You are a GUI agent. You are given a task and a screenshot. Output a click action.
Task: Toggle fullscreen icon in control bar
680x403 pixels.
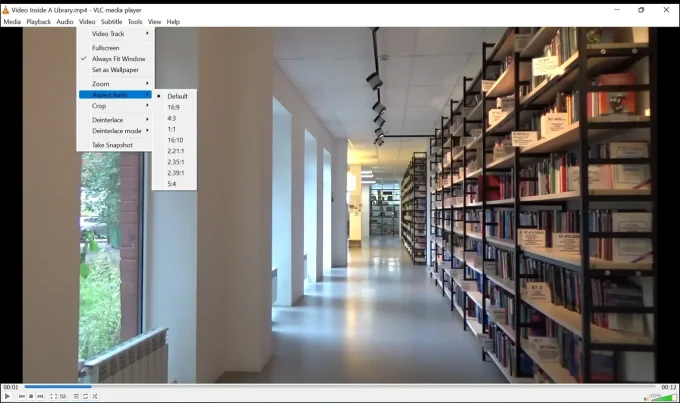pyautogui.click(x=54, y=397)
